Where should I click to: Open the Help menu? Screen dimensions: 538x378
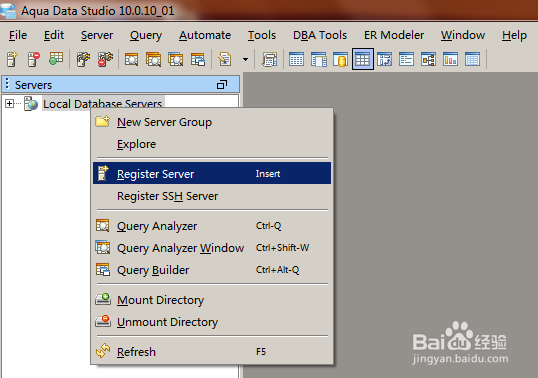(x=514, y=35)
